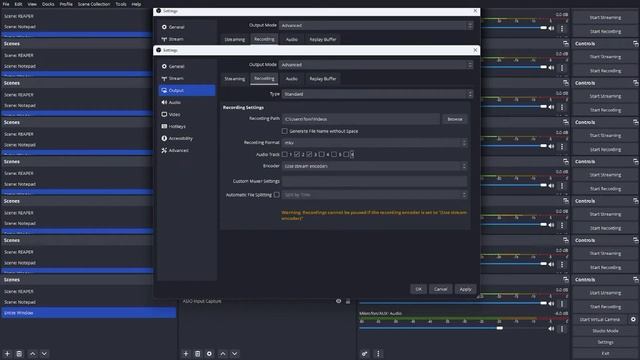Toggle visibility eye of ASIO Input Capture
This screenshot has height=360, width=640.
click(x=338, y=301)
